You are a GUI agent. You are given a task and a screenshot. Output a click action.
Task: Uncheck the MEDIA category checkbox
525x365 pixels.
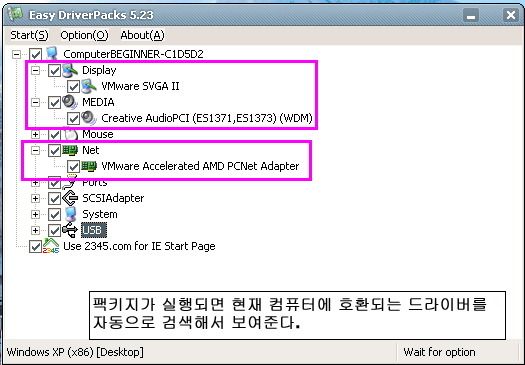(54, 102)
